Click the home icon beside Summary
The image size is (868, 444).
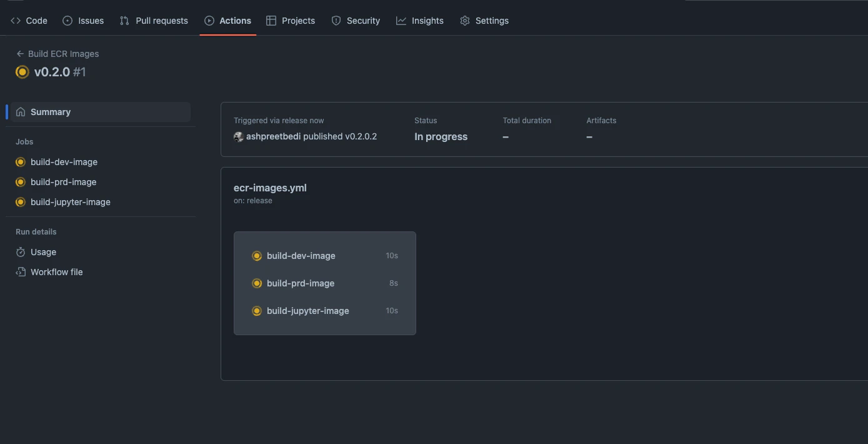[x=21, y=111]
